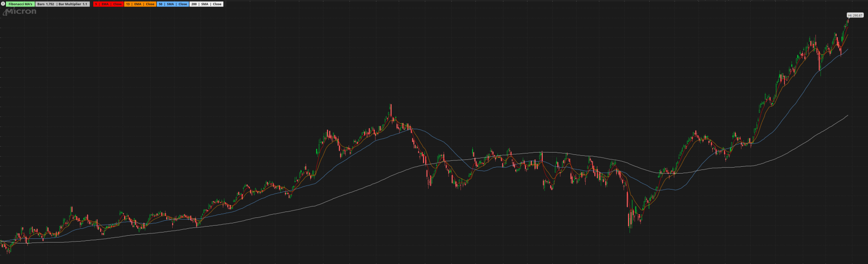Click the Hi: 290.87 price bubble

coord(855,16)
